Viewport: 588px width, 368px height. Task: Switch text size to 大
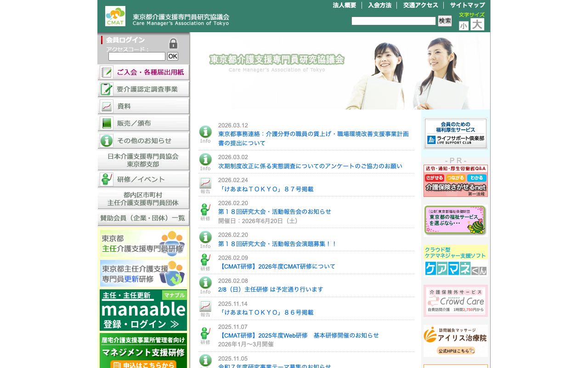477,24
